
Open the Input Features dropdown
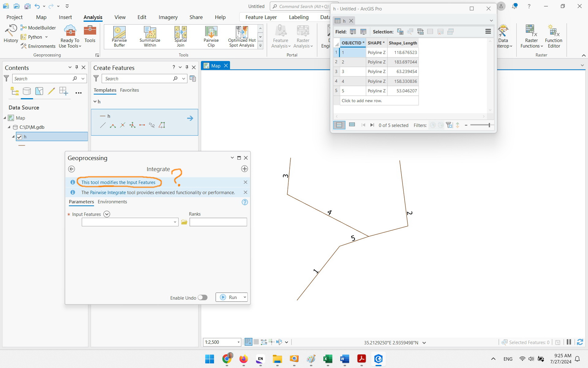(175, 222)
